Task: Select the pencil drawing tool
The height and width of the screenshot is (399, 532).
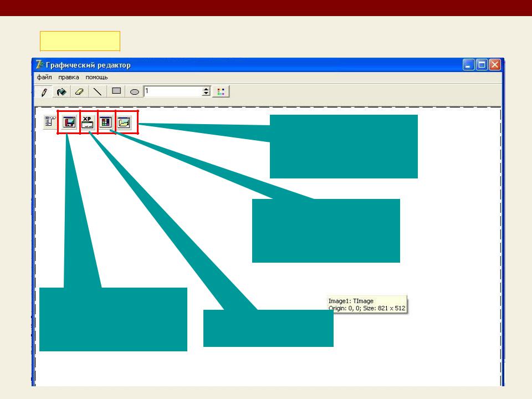Action: (44, 91)
